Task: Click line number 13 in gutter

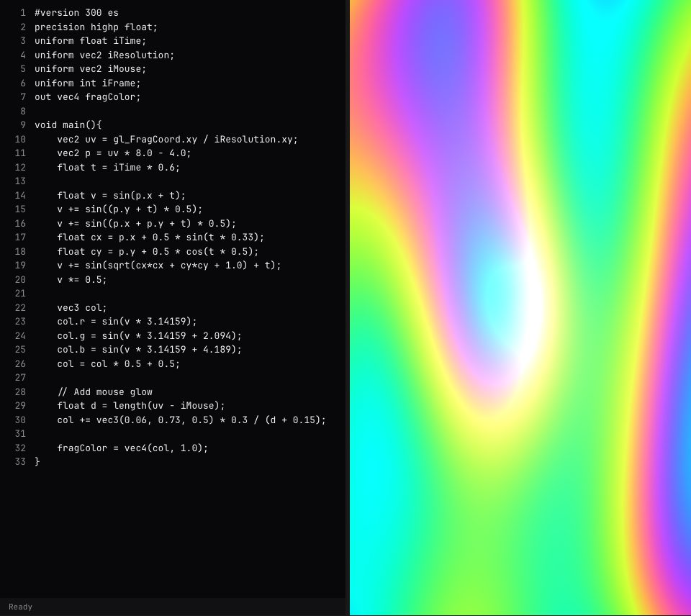Action: (20, 181)
